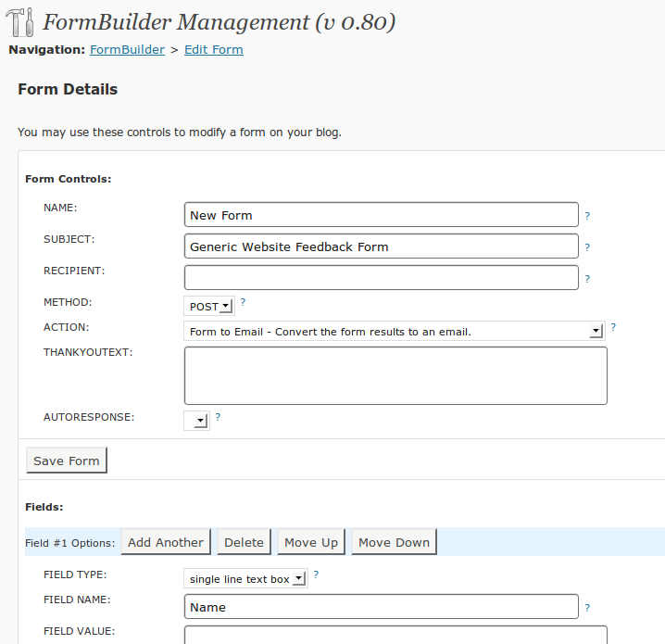The height and width of the screenshot is (644, 665).
Task: Expand FIELD TYPE single line text box dropdown
Action: pyautogui.click(x=246, y=578)
